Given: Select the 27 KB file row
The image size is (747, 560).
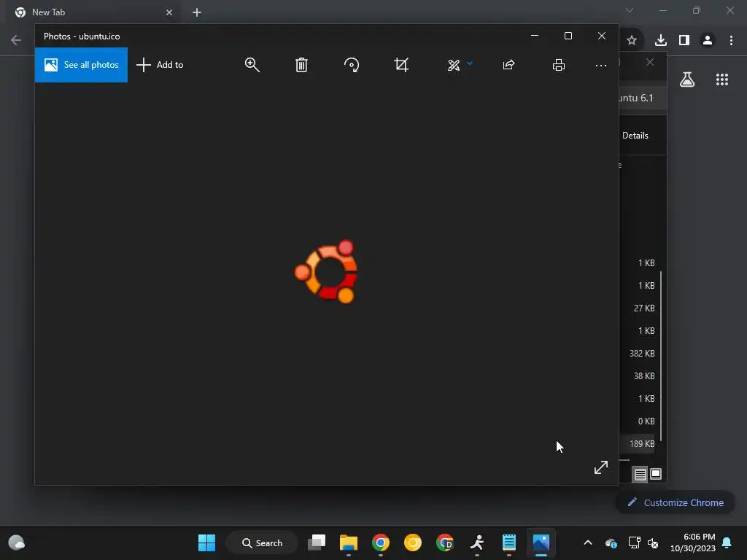Looking at the screenshot, I should click(637, 308).
